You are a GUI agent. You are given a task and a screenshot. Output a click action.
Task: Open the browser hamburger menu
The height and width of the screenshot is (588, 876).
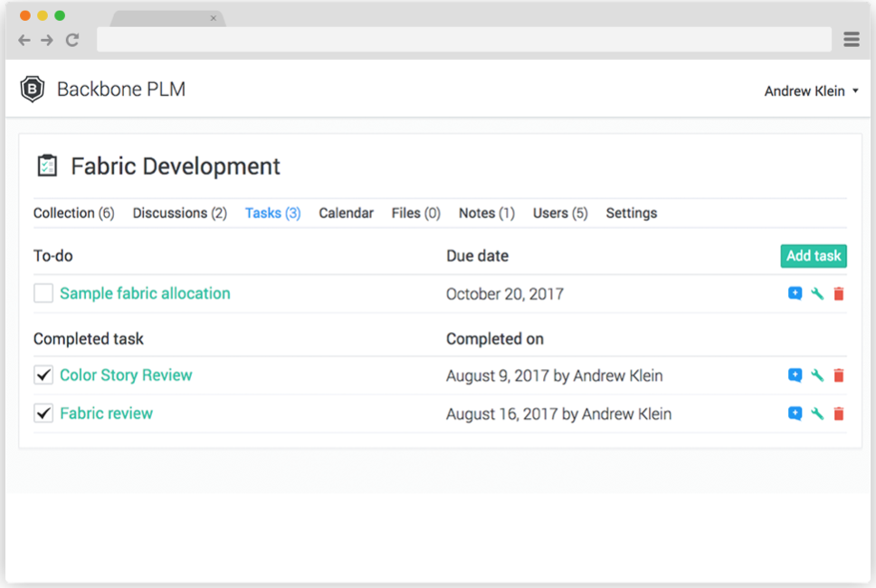point(852,40)
